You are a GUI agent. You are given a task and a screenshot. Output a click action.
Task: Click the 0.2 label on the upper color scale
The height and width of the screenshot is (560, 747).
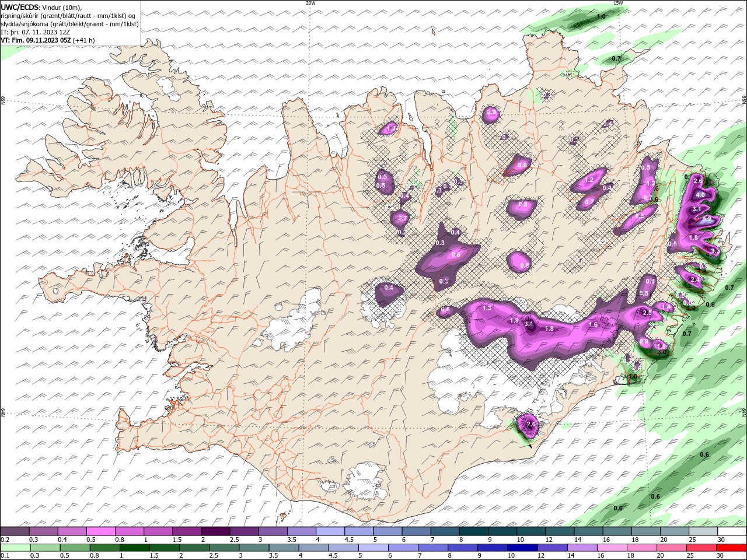pyautogui.click(x=5, y=540)
